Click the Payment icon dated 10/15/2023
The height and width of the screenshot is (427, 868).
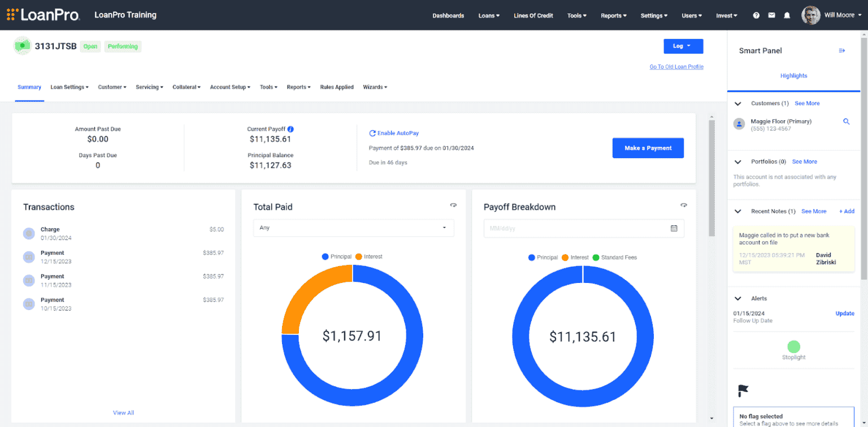click(x=29, y=304)
